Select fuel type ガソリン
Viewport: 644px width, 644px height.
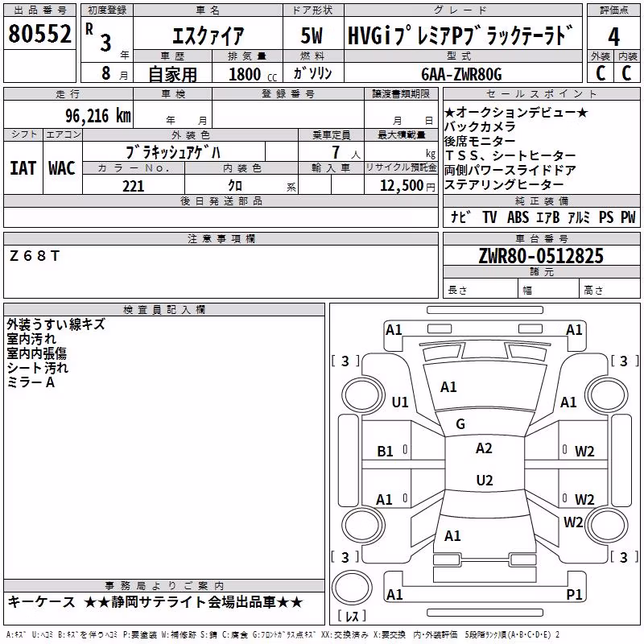(312, 73)
